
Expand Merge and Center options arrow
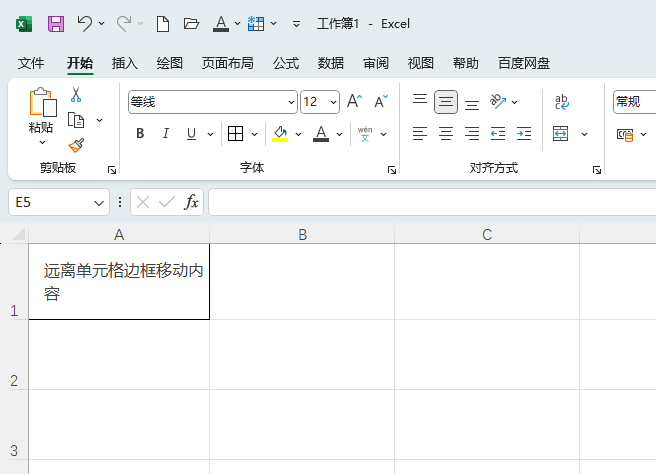tap(584, 134)
